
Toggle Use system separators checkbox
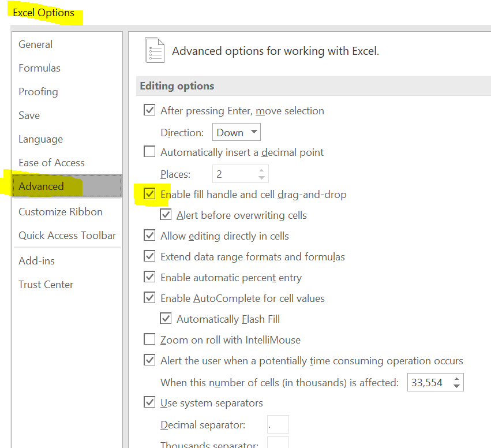pos(149,402)
